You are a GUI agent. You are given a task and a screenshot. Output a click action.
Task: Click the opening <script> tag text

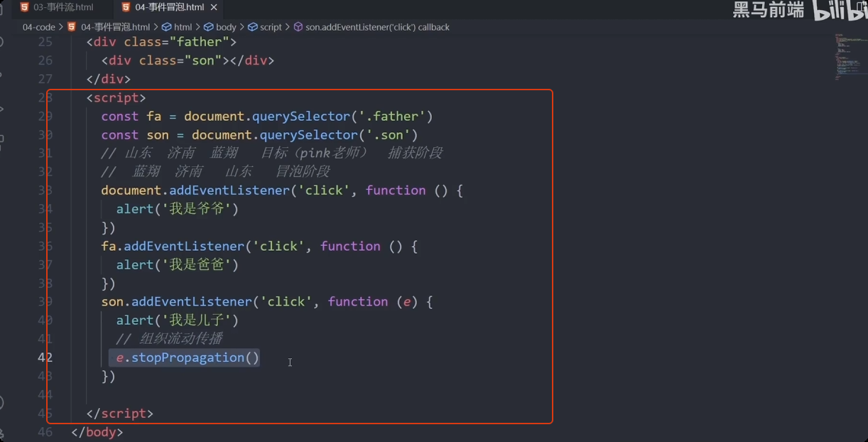116,97
